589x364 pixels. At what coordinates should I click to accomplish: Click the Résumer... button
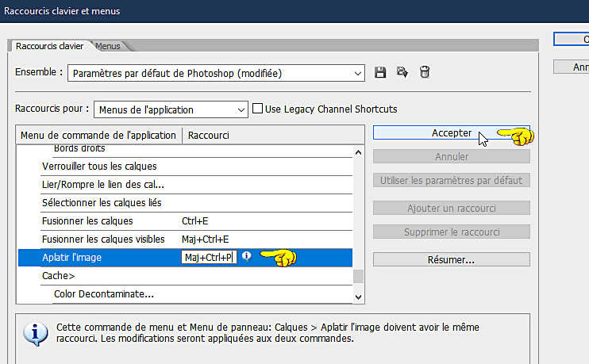click(451, 259)
